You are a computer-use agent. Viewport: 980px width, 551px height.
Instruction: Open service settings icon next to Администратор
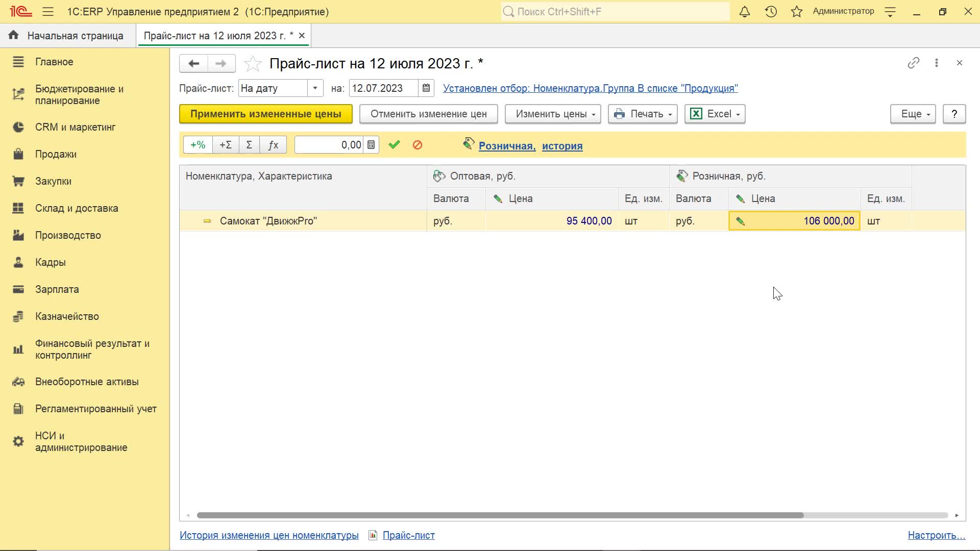click(x=890, y=12)
